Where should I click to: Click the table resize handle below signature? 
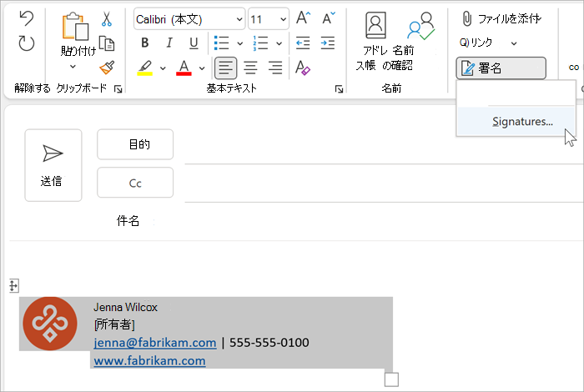pyautogui.click(x=391, y=379)
